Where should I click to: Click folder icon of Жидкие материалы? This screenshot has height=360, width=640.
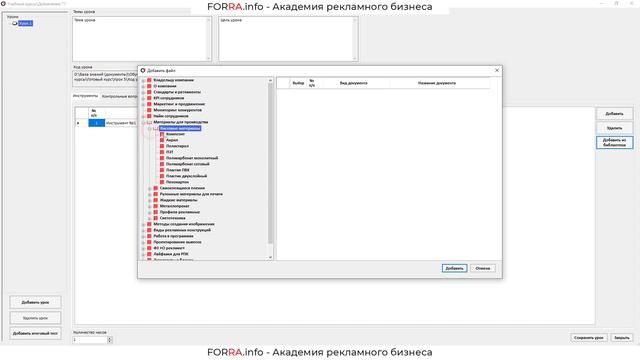coord(156,200)
